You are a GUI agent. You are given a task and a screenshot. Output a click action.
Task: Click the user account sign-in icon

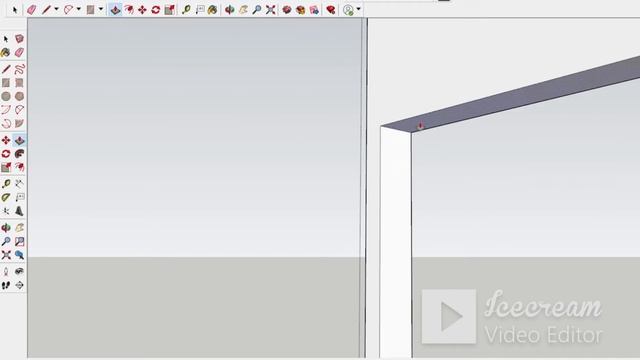348,9
